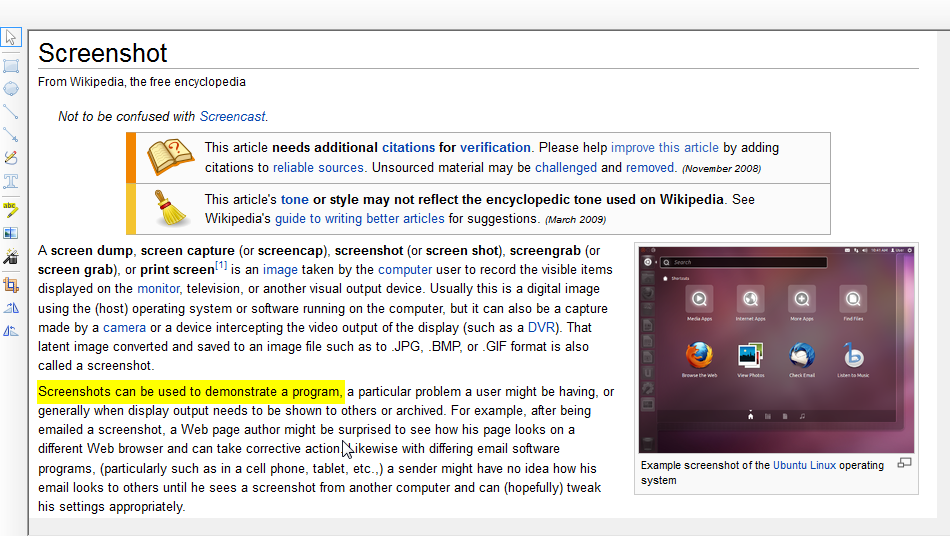Open the verification link

(x=495, y=148)
